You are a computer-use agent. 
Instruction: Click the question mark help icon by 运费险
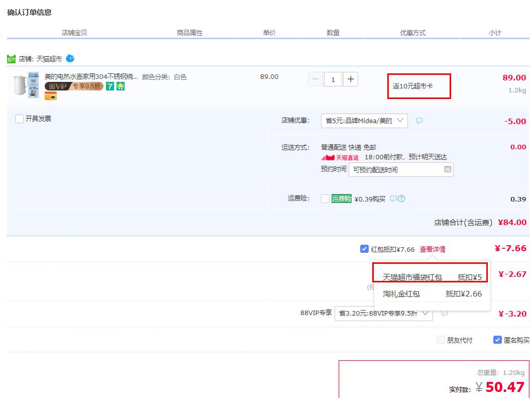401,198
